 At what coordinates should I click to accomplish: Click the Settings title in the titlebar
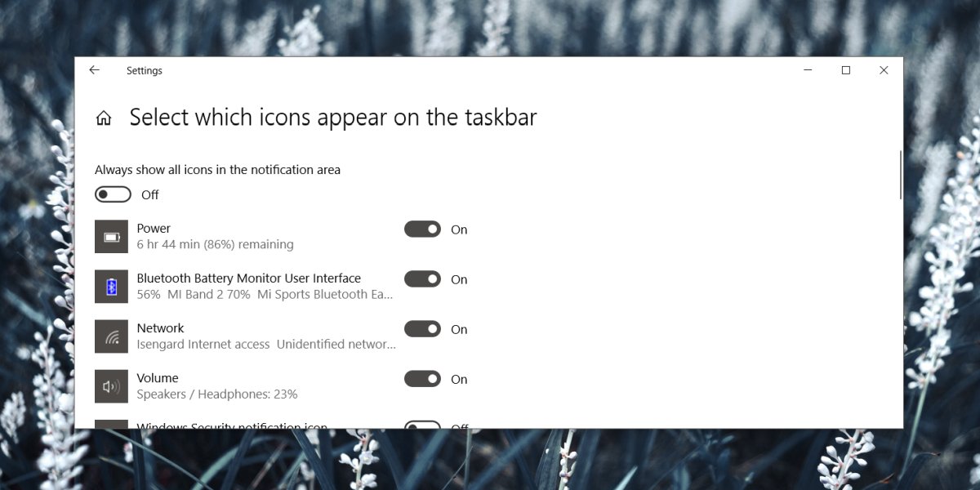(145, 70)
